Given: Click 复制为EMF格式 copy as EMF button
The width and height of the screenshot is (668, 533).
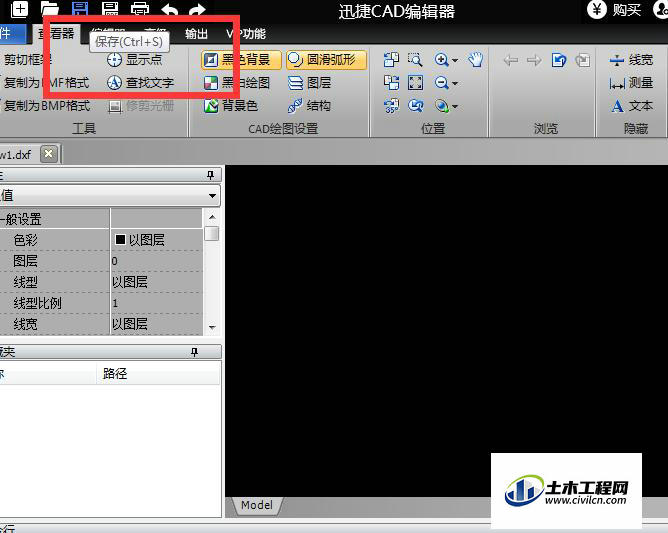Looking at the screenshot, I should coord(46,82).
